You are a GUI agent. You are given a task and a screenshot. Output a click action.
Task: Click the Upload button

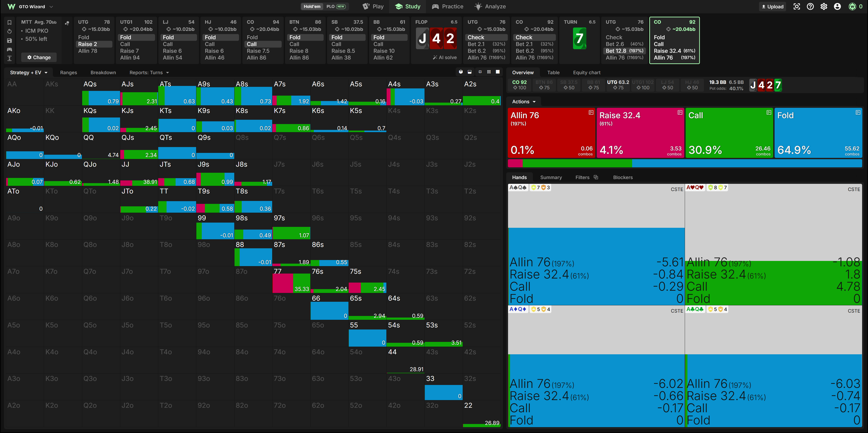pyautogui.click(x=772, y=6)
